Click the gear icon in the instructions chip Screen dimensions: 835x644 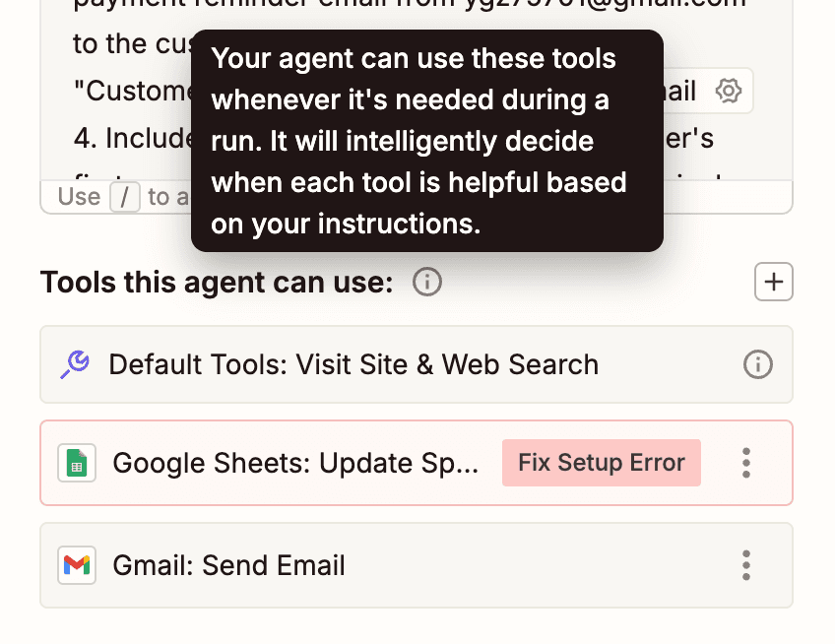[x=728, y=92]
